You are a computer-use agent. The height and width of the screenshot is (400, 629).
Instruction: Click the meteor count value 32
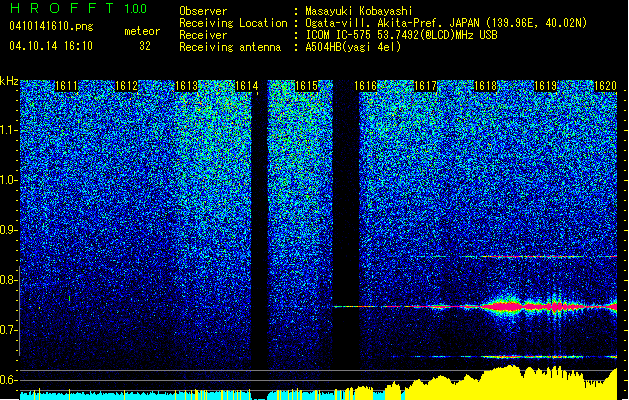[145, 46]
